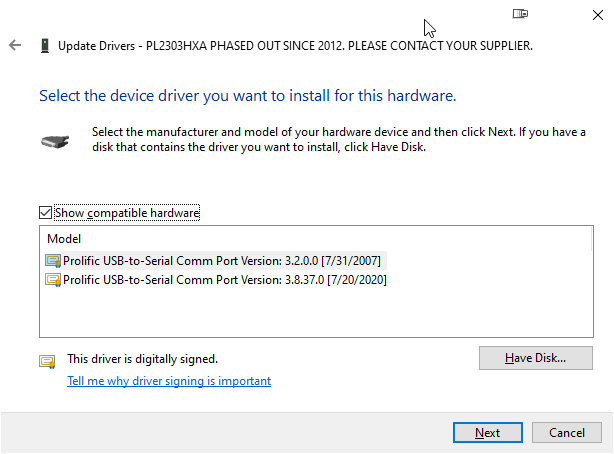Click the Show compatible hardware label text

click(127, 213)
